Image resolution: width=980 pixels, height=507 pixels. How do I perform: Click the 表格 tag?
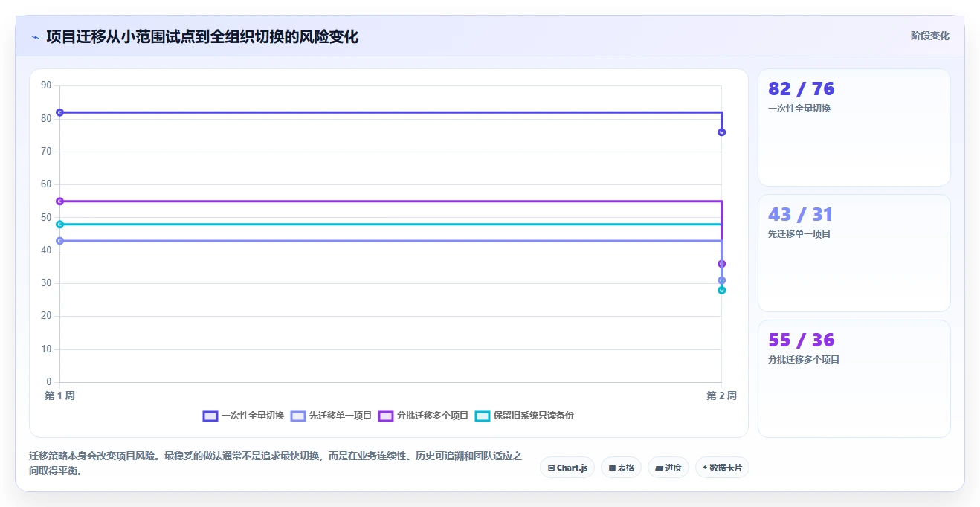621,468
